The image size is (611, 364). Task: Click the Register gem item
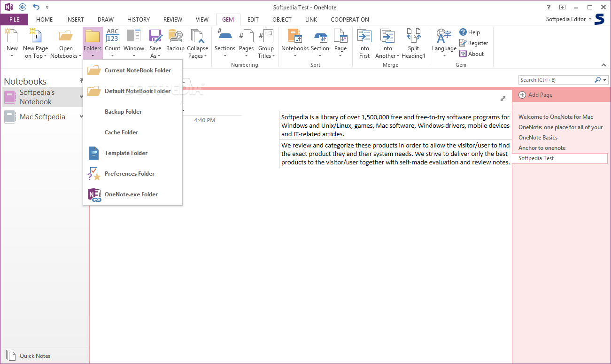coord(474,43)
